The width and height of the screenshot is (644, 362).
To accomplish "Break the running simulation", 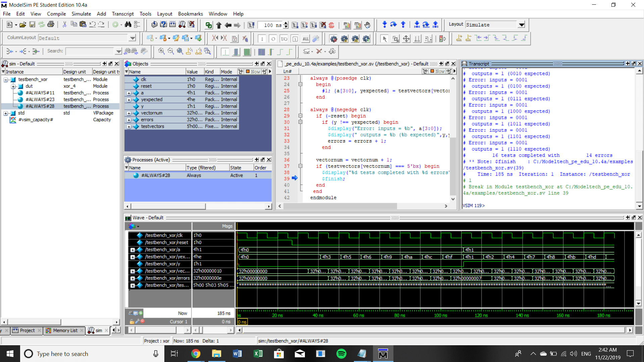I will 323,25.
